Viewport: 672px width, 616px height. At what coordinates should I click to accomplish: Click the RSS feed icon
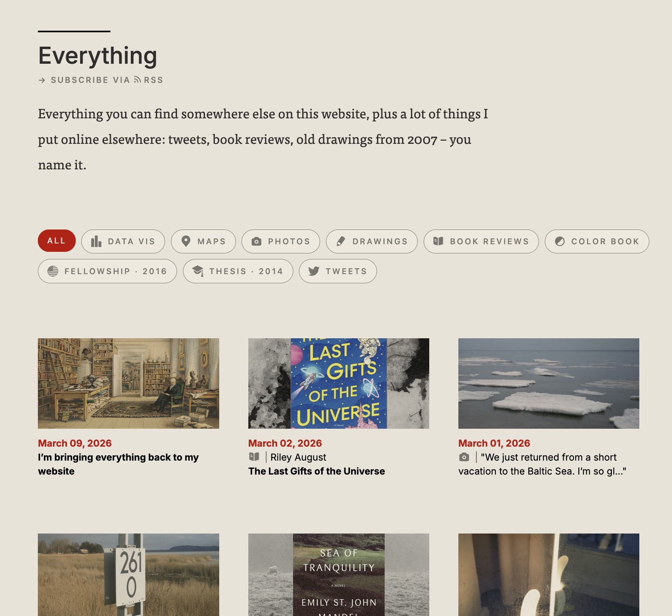click(x=138, y=80)
